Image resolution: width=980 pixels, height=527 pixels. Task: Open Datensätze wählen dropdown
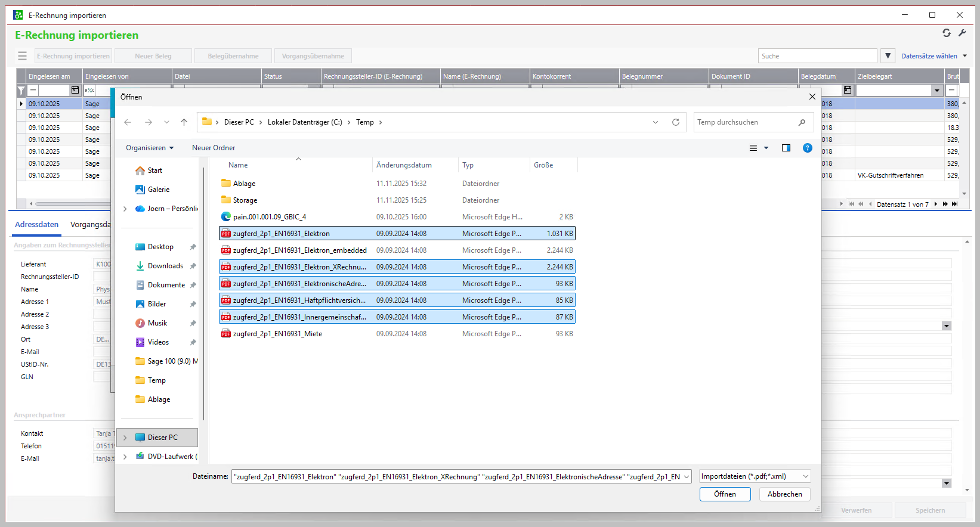click(933, 56)
